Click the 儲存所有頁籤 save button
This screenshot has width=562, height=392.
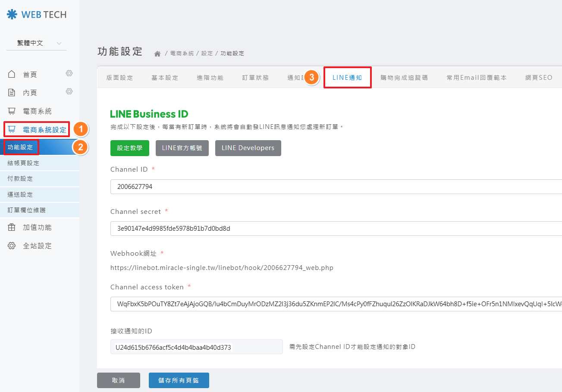click(179, 380)
